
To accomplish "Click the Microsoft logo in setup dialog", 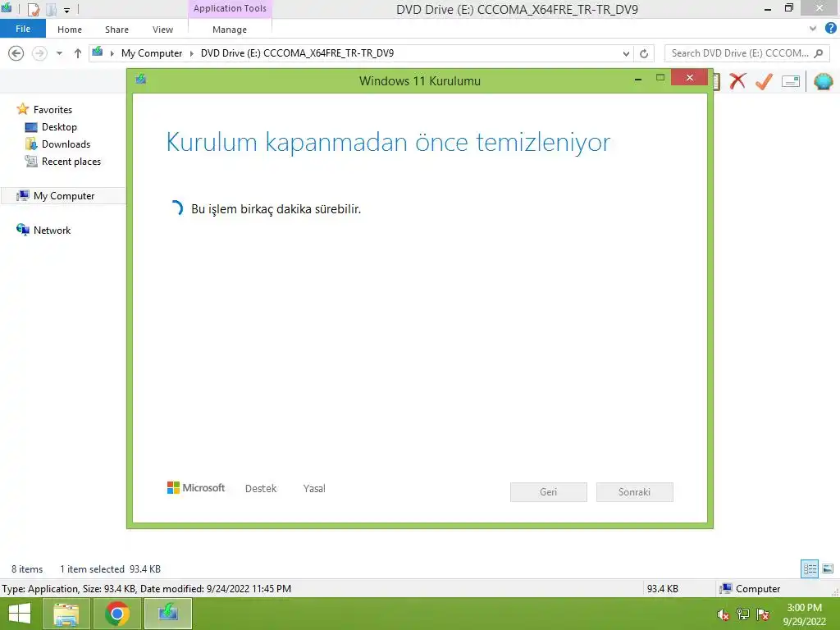I will pyautogui.click(x=196, y=488).
